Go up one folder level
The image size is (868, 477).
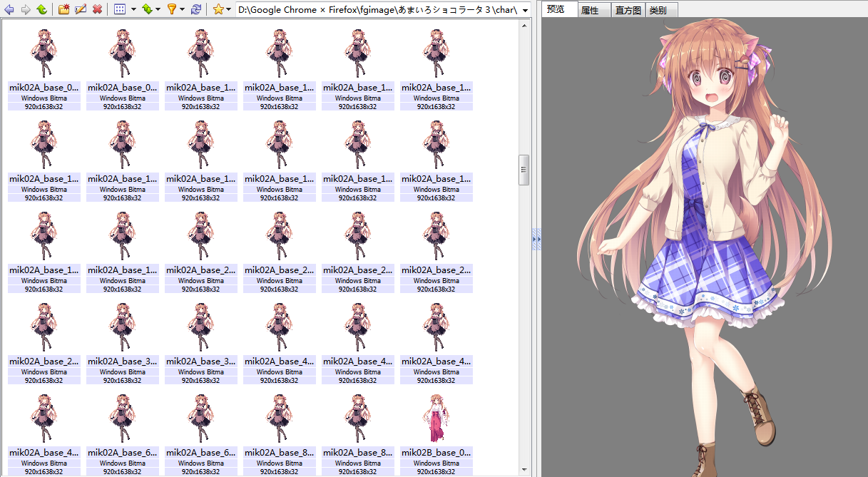click(x=42, y=9)
